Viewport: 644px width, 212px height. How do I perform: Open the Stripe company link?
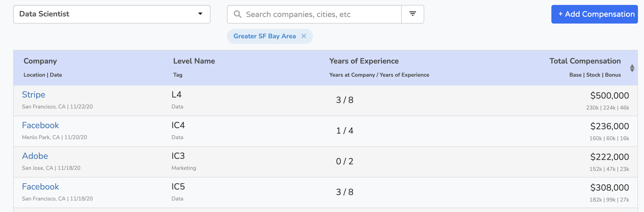[x=33, y=94]
